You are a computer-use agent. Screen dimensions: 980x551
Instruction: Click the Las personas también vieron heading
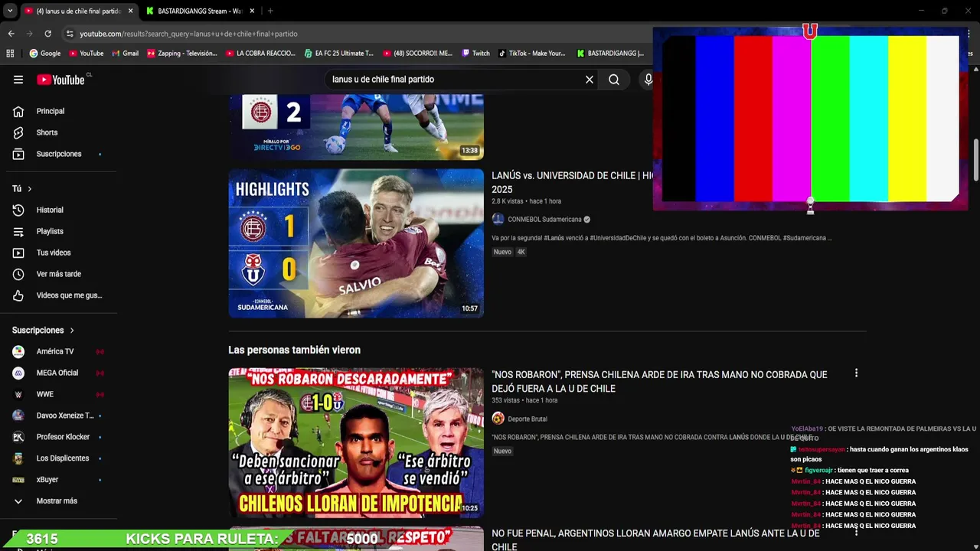pos(294,350)
